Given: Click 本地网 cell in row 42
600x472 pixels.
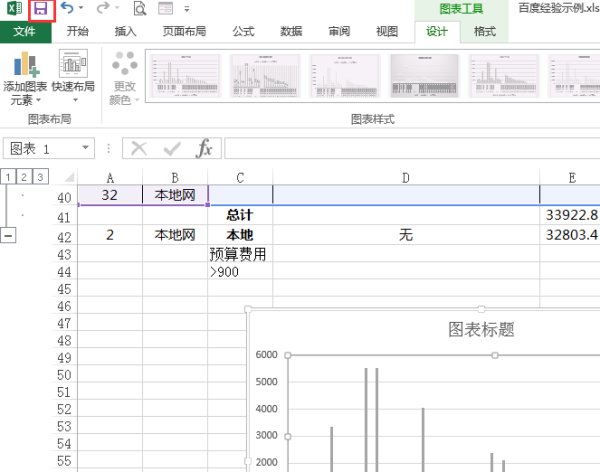Looking at the screenshot, I should coord(175,235).
